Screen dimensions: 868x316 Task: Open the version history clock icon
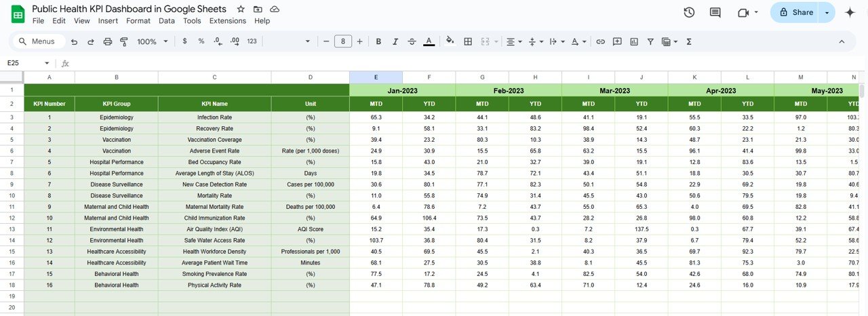(689, 12)
